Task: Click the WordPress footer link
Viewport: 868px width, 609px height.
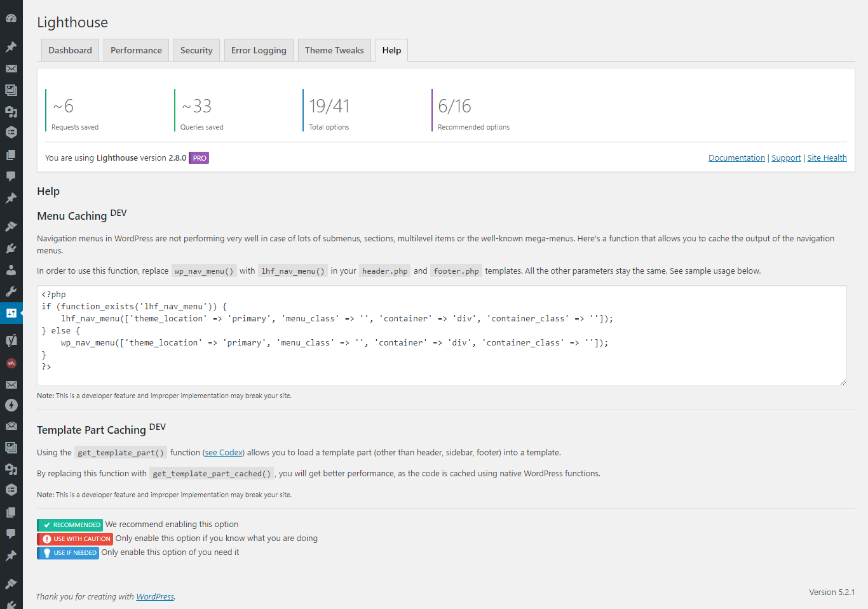Action: (x=155, y=597)
